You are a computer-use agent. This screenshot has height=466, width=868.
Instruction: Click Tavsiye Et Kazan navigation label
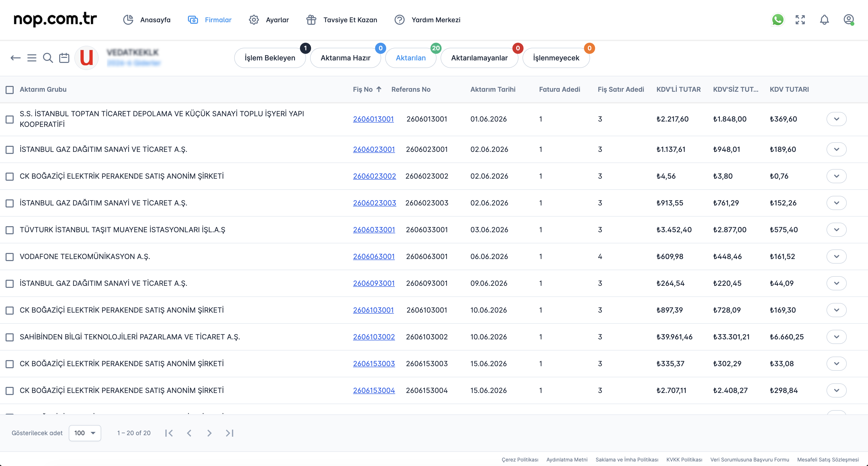pos(350,20)
